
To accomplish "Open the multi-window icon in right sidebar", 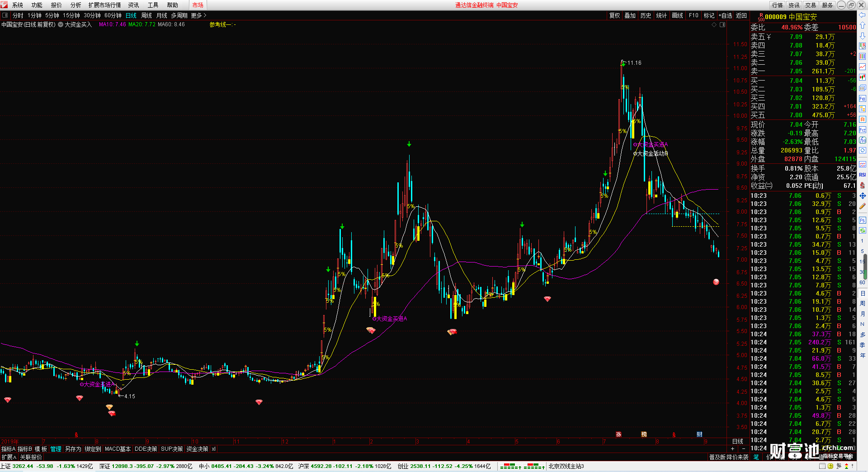I will coord(863,88).
